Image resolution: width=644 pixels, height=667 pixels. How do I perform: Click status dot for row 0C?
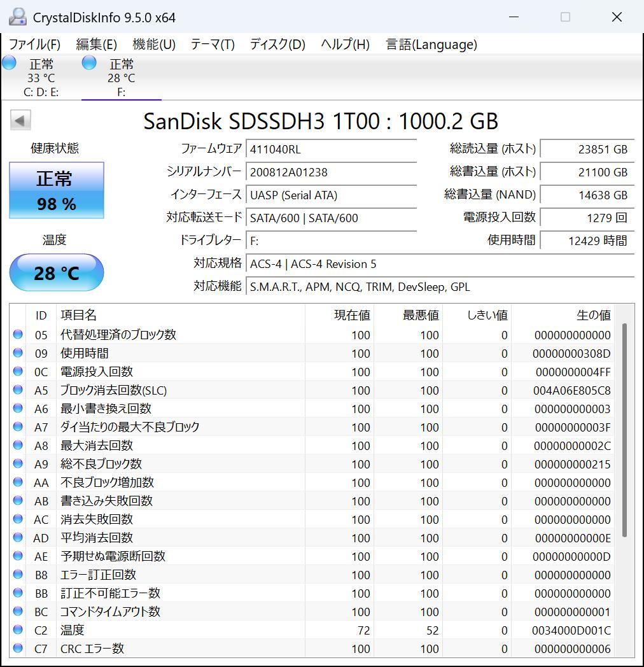(18, 371)
